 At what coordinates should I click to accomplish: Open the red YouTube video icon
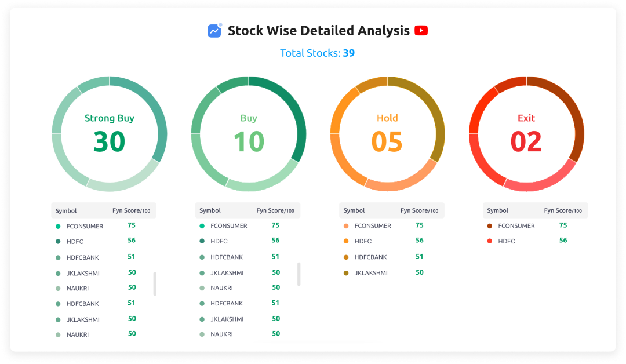pyautogui.click(x=421, y=30)
